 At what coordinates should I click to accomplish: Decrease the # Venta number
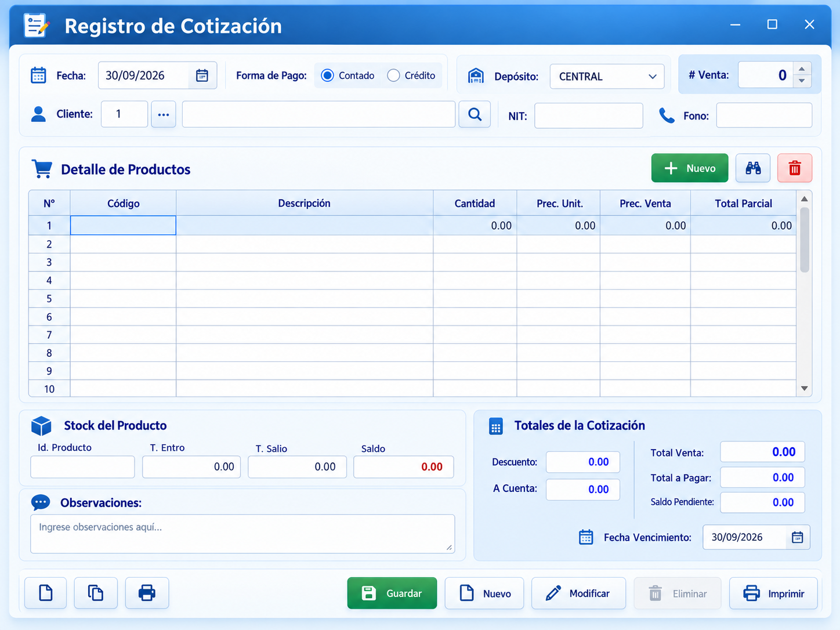(802, 81)
